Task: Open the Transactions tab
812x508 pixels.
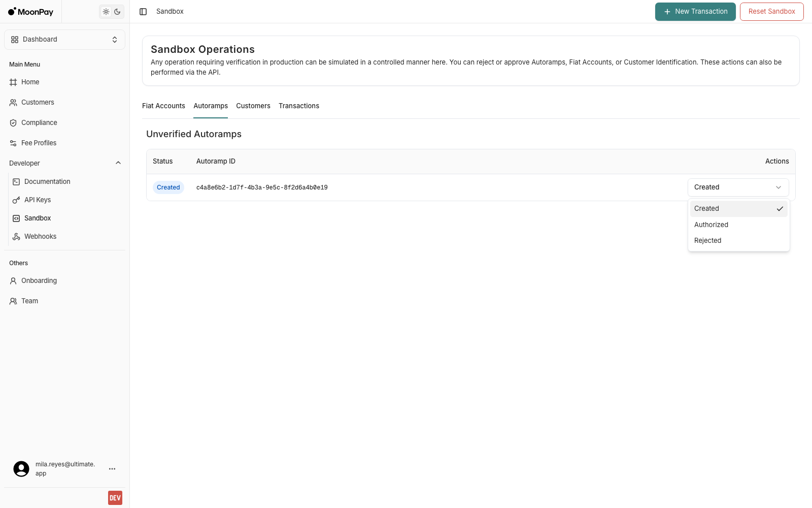Action: coord(299,106)
